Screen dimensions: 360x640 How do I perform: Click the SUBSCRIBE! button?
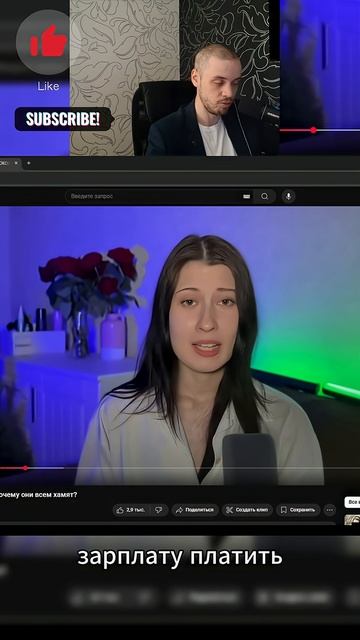63,119
